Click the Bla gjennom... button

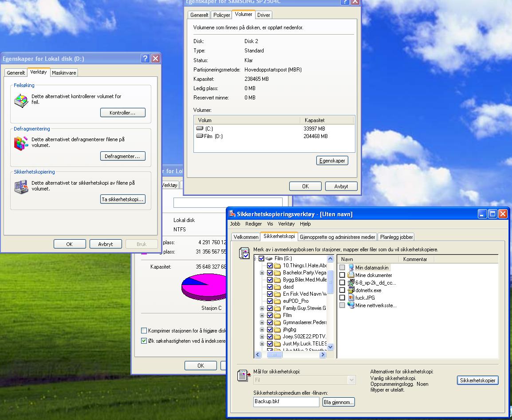point(339,402)
